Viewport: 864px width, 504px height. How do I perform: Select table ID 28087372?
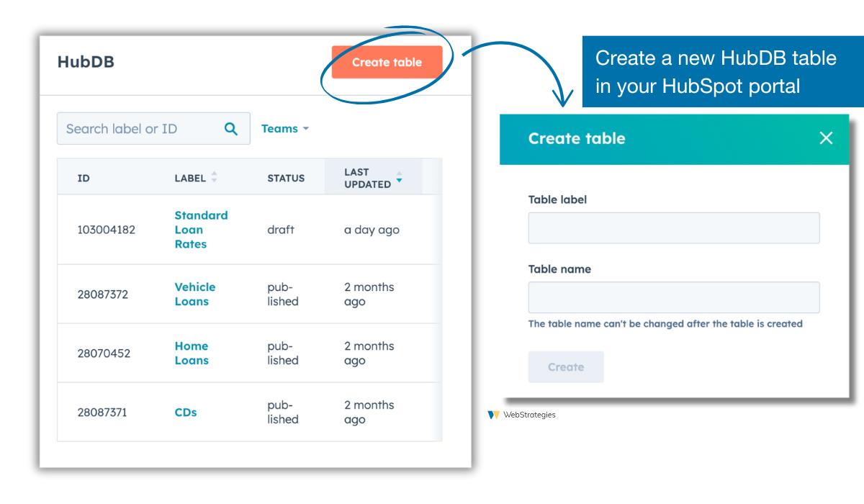(103, 294)
